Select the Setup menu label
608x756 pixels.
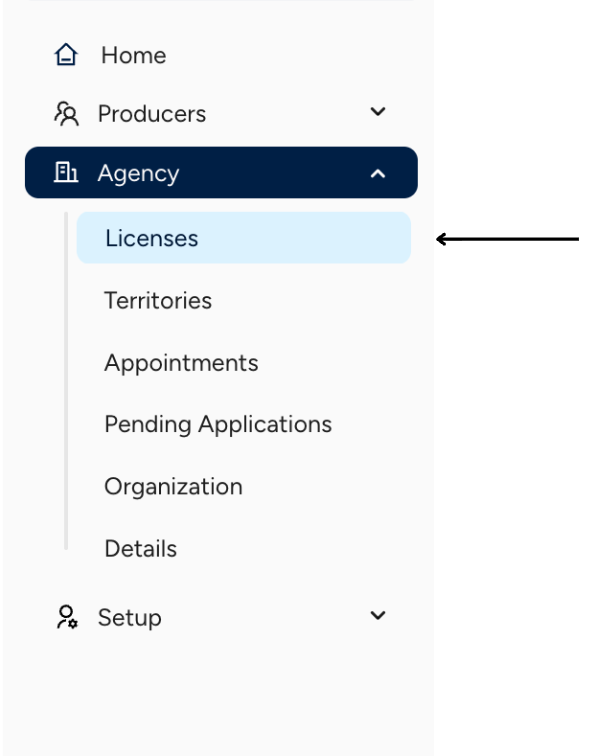click(129, 618)
